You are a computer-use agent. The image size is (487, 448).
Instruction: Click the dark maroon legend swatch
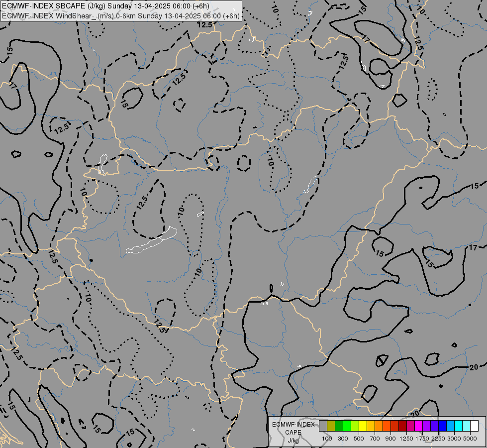tap(402, 426)
